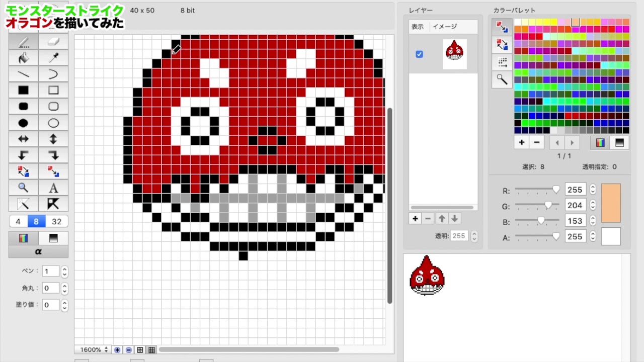This screenshot has width=644, height=362.
Task: Move layer up with arrow button
Action: coord(442,219)
